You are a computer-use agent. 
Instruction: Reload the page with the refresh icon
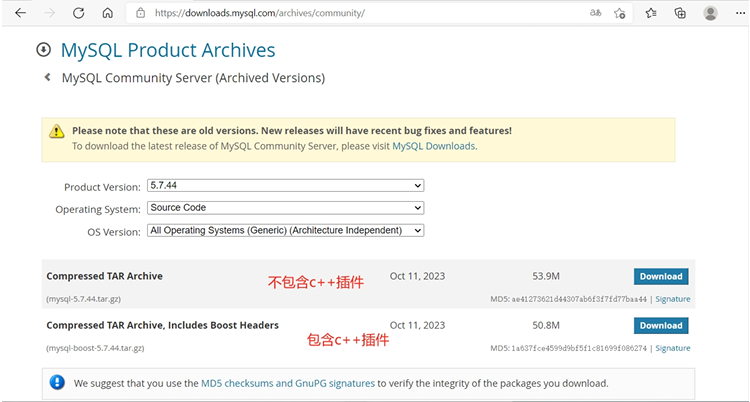[78, 13]
